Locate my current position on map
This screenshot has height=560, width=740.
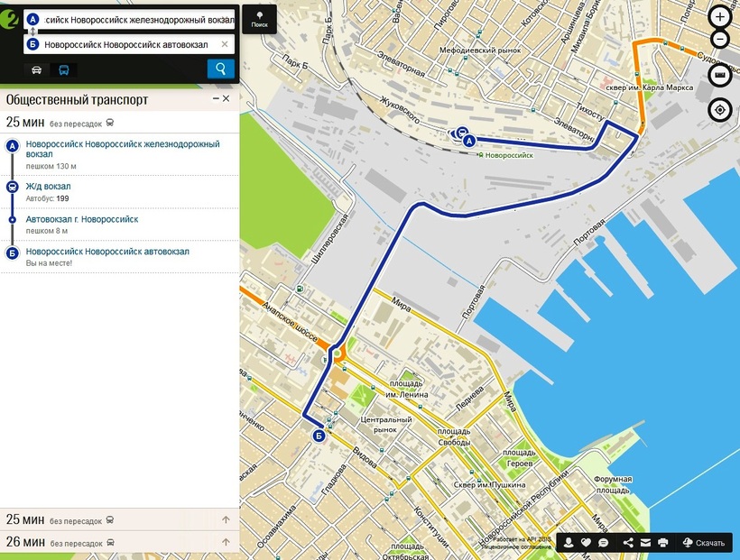point(719,110)
